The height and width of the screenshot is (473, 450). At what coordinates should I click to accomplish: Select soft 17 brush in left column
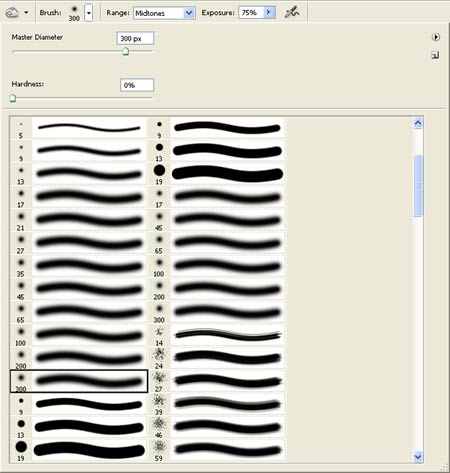[x=79, y=197]
